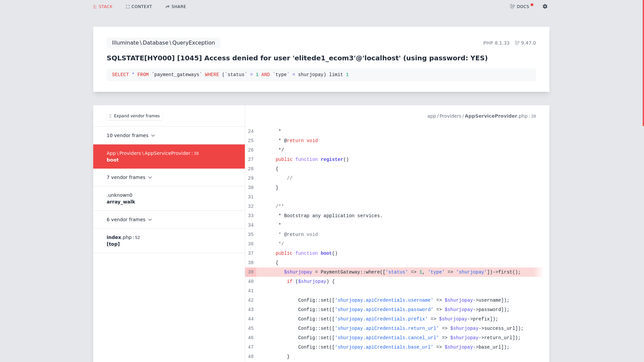The width and height of the screenshot is (644, 362).
Task: Click the Laravel logo beside DOCS
Action: [513, 7]
